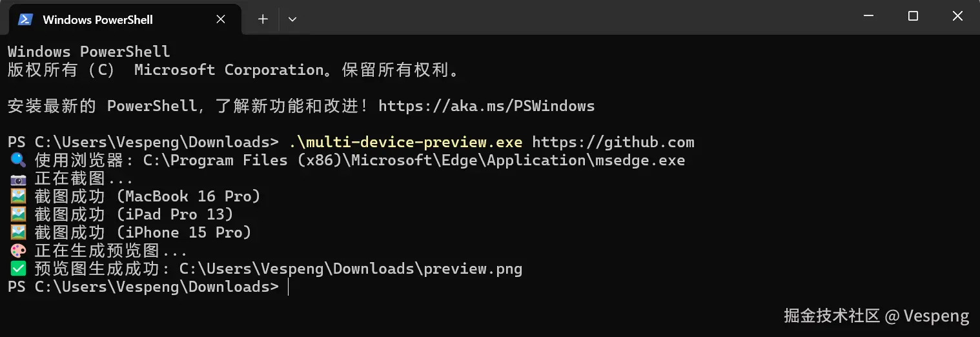Click the camera emoji beside 正在截图
Image resolution: width=980 pixels, height=337 pixels.
(18, 178)
